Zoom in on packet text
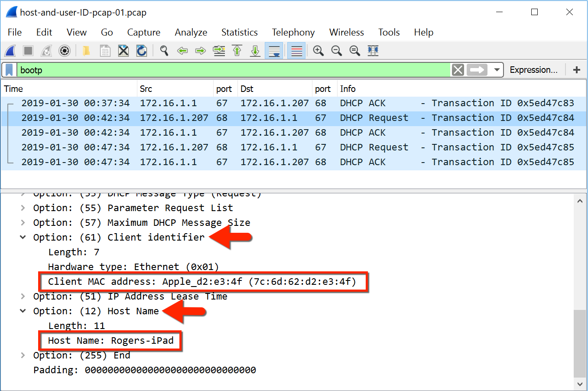Image resolution: width=588 pixels, height=391 pixels. tap(318, 51)
